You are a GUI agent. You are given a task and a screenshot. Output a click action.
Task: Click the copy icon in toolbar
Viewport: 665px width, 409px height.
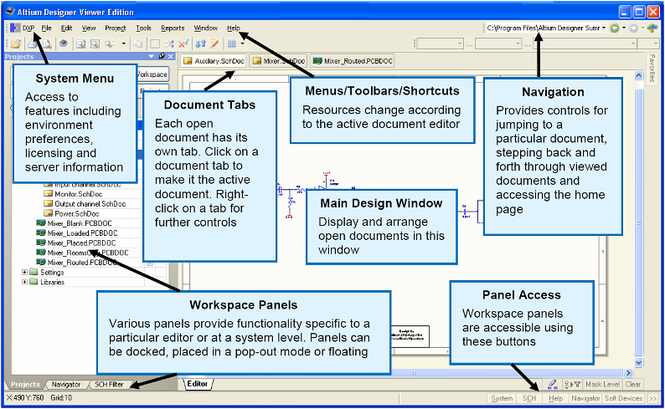(x=138, y=43)
